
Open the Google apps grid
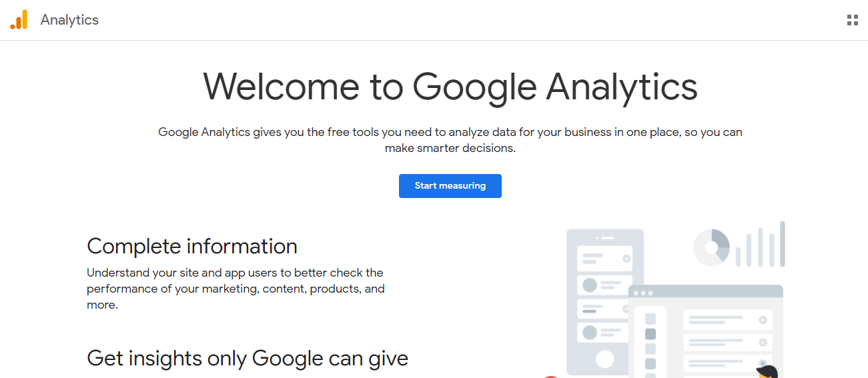[852, 20]
